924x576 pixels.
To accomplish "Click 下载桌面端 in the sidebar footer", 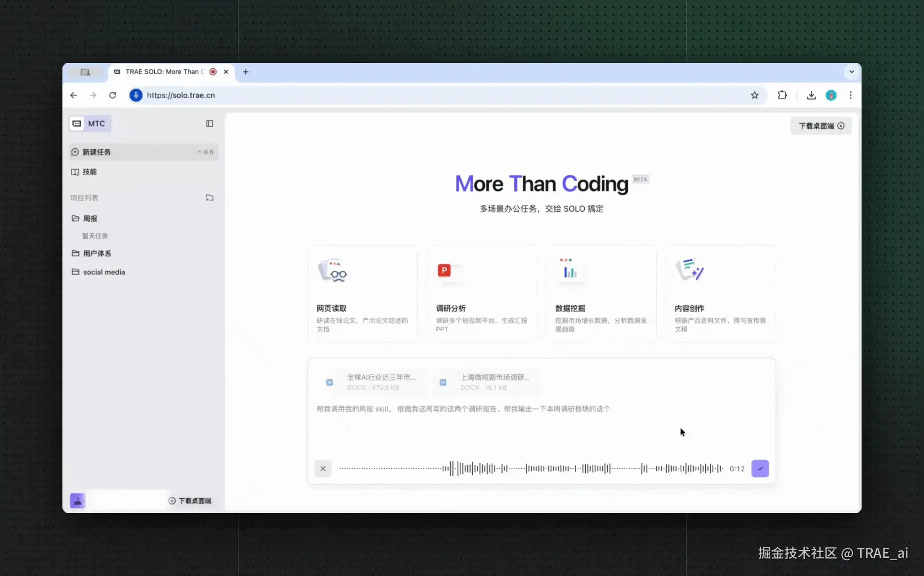I will pos(190,501).
